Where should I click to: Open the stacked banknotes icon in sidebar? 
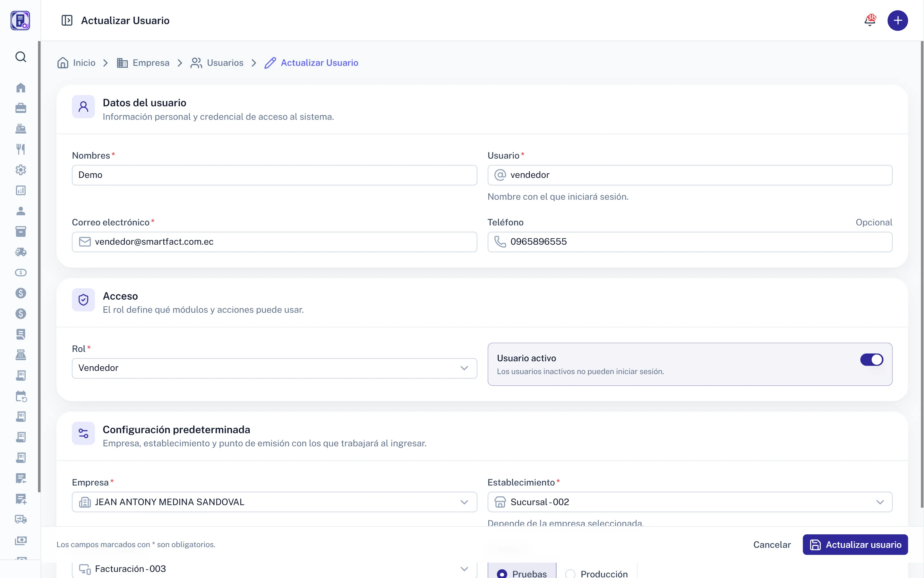[x=21, y=540]
